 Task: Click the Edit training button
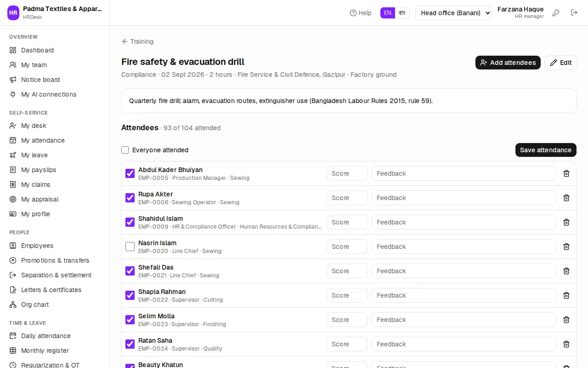[x=561, y=63]
